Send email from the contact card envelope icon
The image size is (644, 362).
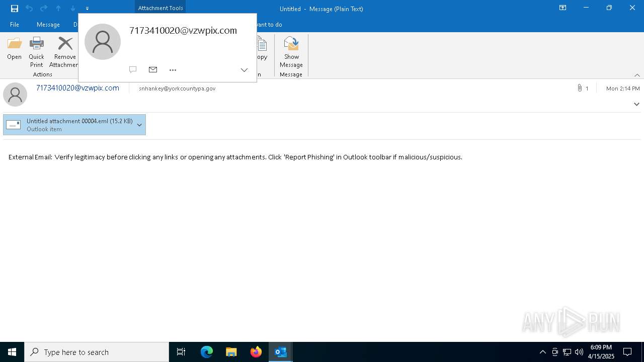point(153,70)
